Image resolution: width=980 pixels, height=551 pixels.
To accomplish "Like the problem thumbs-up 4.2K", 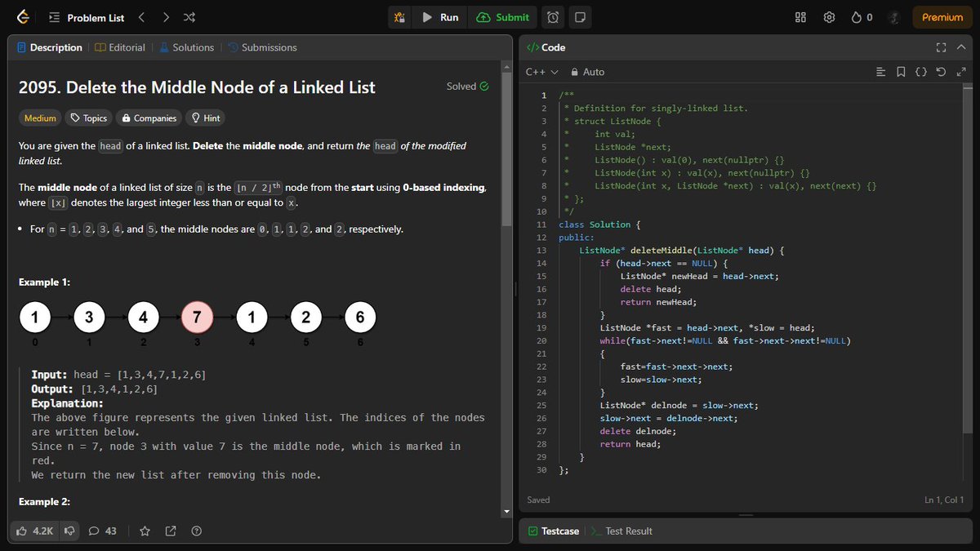I will coord(35,531).
